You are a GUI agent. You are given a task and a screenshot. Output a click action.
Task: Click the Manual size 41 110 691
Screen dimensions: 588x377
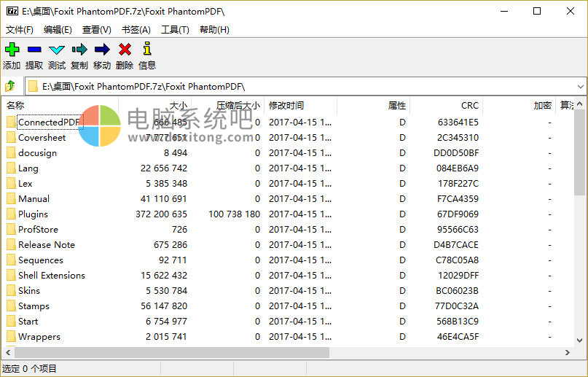tap(164, 199)
